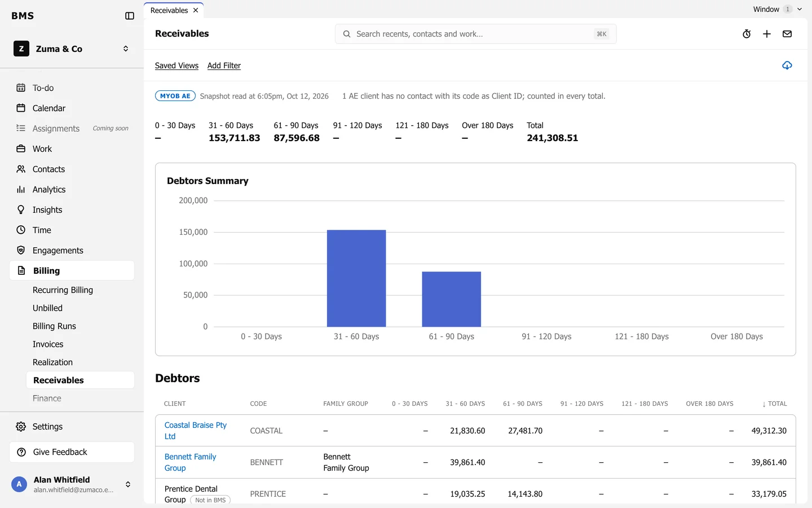The image size is (812, 508).
Task: Click total value 241,308.51
Action: [552, 138]
